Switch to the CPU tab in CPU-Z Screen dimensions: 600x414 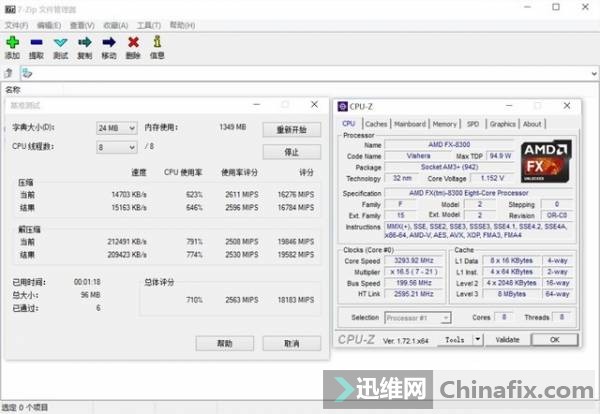(349, 124)
